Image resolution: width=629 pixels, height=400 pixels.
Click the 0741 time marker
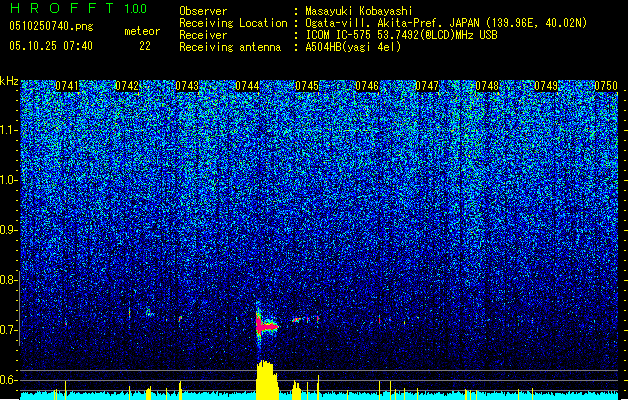coord(67,86)
